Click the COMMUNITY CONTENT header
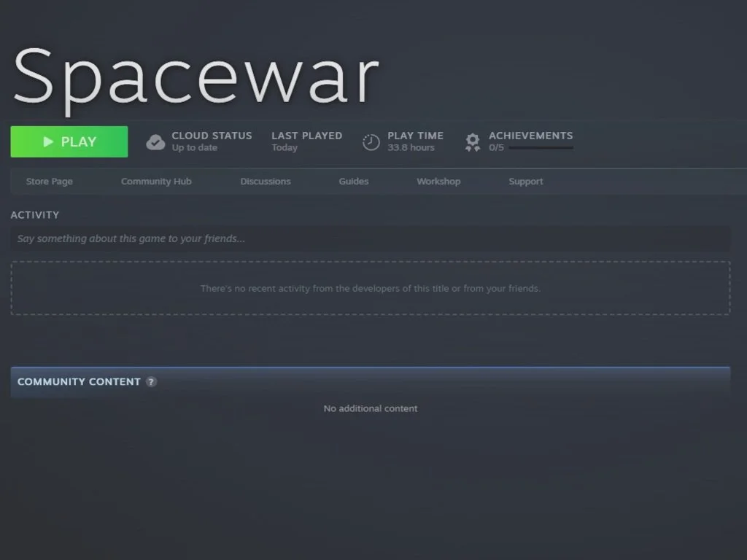Viewport: 747px width, 560px height. pos(79,382)
